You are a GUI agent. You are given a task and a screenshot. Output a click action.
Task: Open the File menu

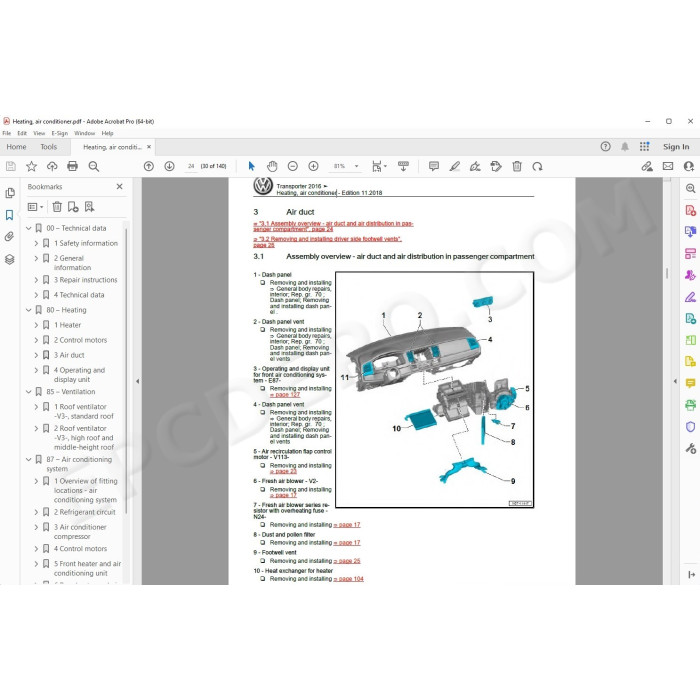coord(7,133)
